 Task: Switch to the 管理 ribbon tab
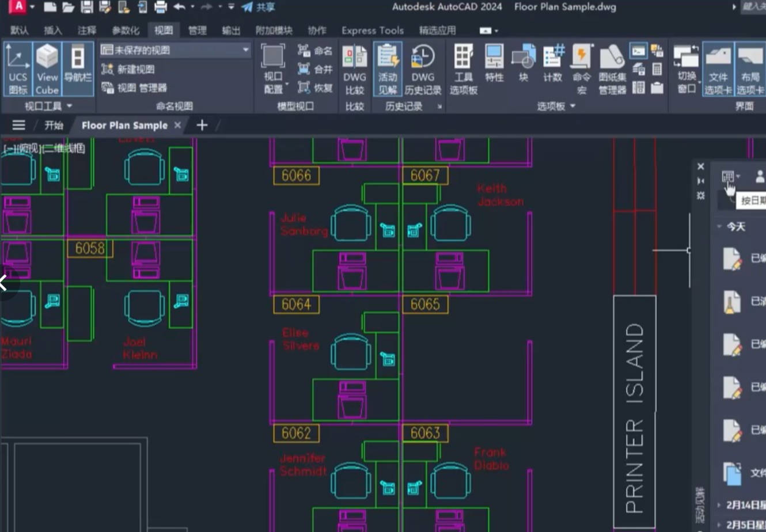click(x=197, y=31)
